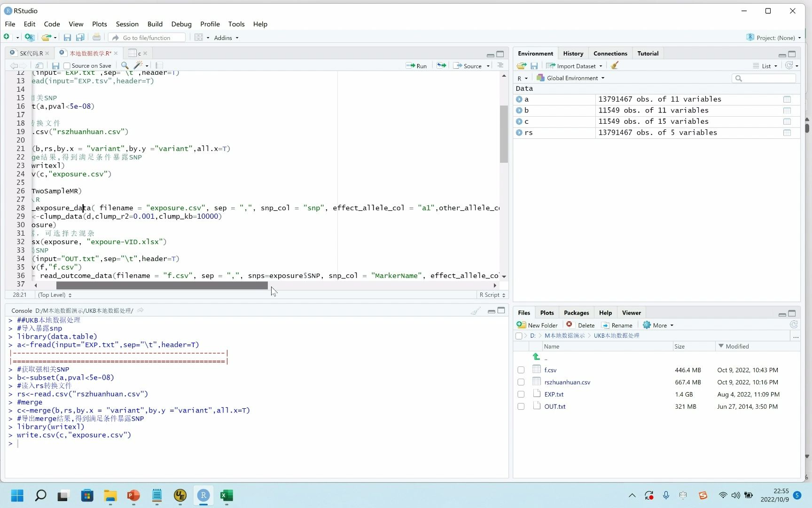The height and width of the screenshot is (508, 812).
Task: Expand the Global Environment dropdown
Action: (x=570, y=78)
